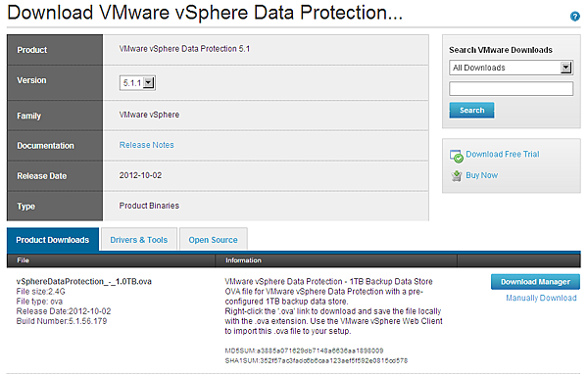Click the page title Download VMware vSphere Data Protection
The height and width of the screenshot is (374, 588).
tap(205, 13)
